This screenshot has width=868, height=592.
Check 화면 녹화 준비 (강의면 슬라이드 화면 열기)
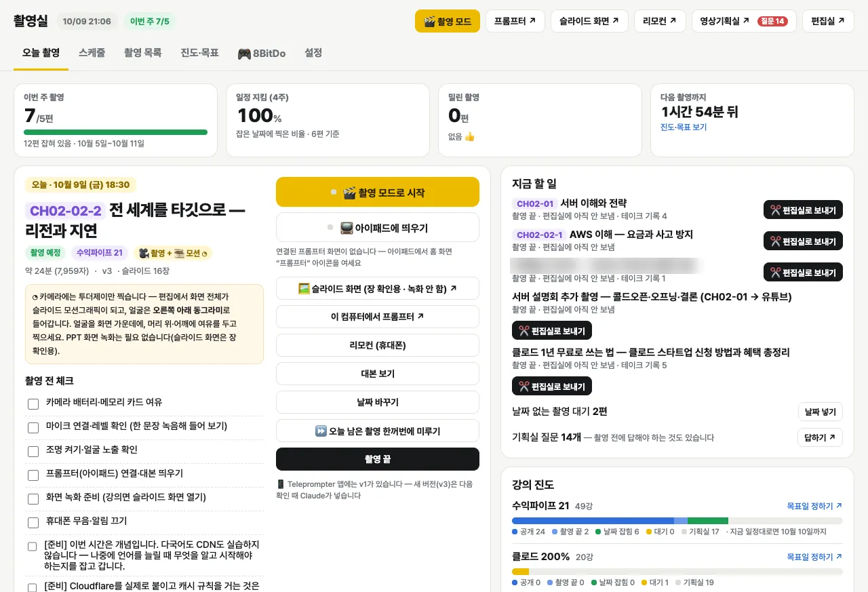(x=33, y=499)
